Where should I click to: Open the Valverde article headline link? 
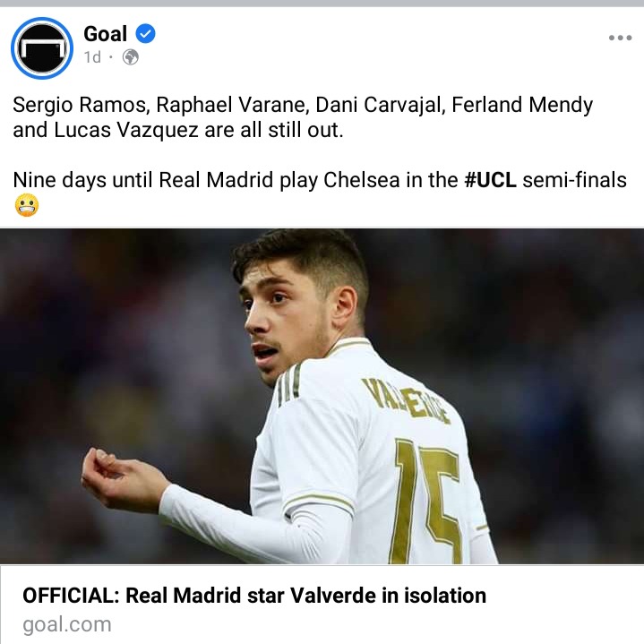click(254, 596)
